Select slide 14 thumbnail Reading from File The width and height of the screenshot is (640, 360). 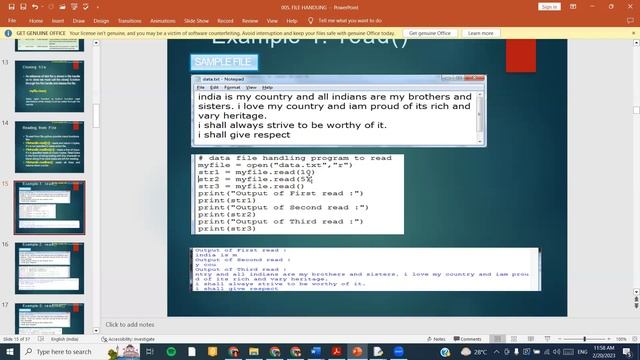coord(49,147)
